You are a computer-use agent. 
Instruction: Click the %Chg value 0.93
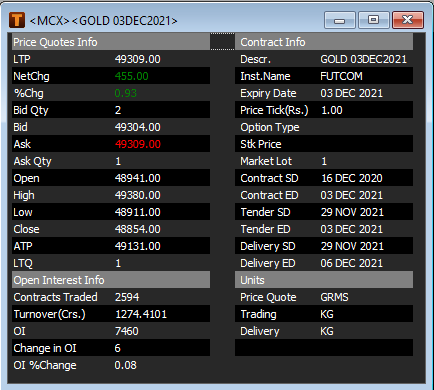click(x=126, y=93)
